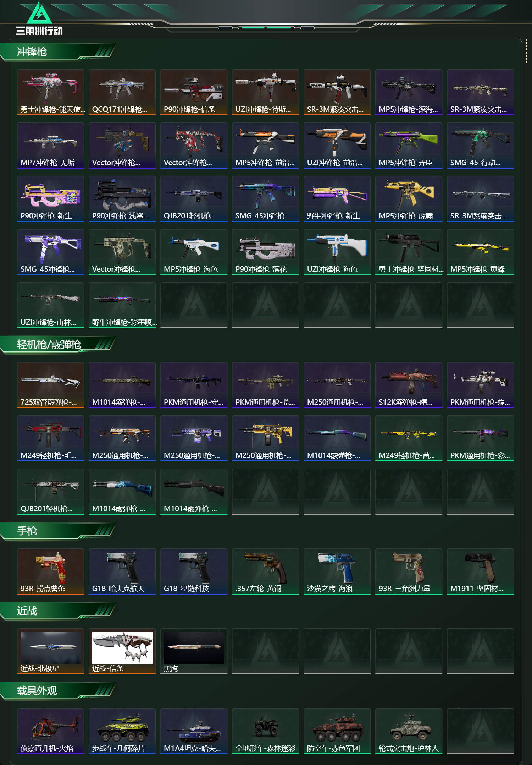532x765 pixels.
Task: Select the 近战-信条 melee weapon
Action: tap(122, 651)
